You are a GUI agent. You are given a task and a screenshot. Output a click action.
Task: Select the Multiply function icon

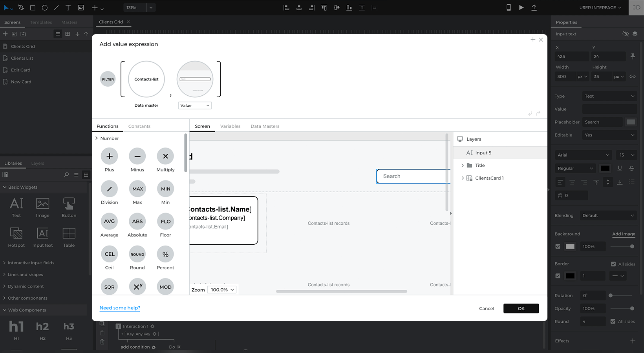click(165, 156)
